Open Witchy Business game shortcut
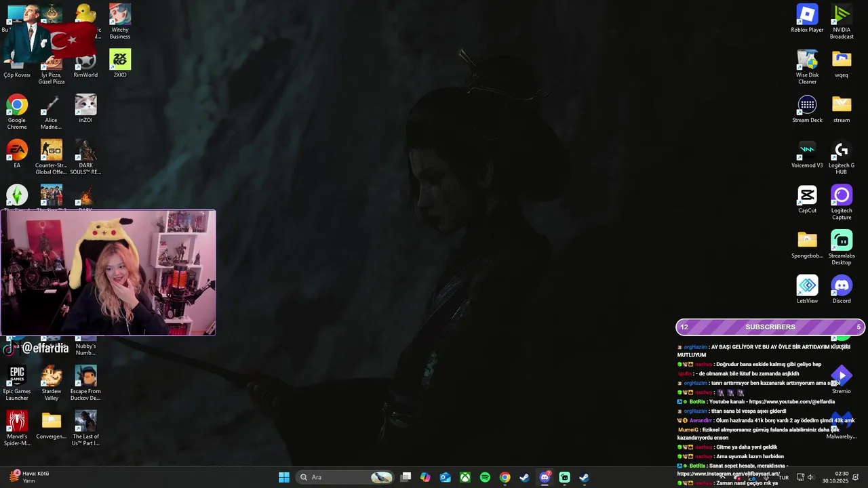Viewport: 868px width, 488px height. click(120, 22)
